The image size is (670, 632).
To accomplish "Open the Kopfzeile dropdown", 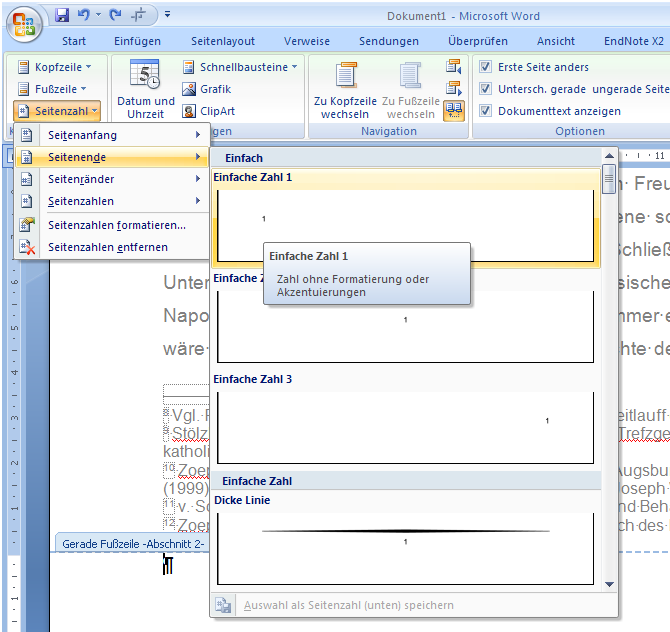I will (x=55, y=67).
